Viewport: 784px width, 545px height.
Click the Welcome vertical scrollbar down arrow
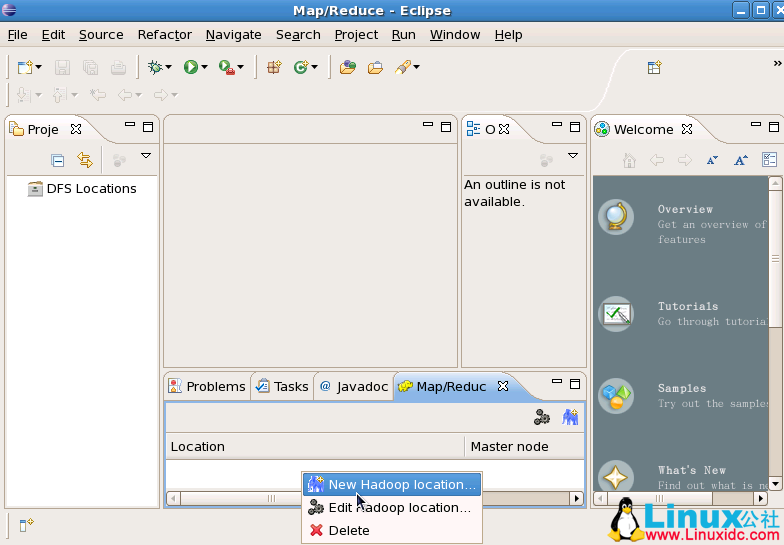776,484
